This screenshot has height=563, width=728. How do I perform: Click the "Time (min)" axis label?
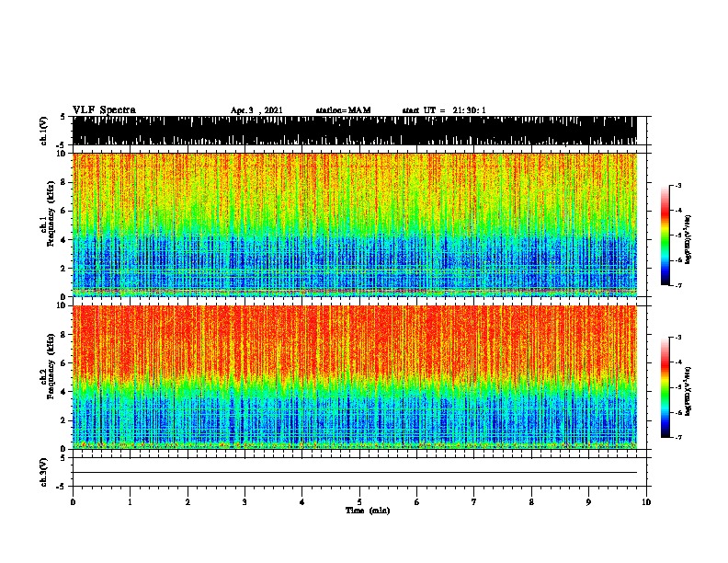coord(368,511)
